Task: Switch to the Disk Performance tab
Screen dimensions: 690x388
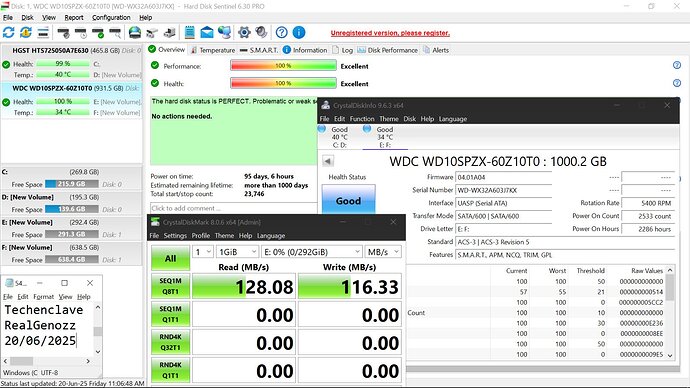Action: coord(387,50)
